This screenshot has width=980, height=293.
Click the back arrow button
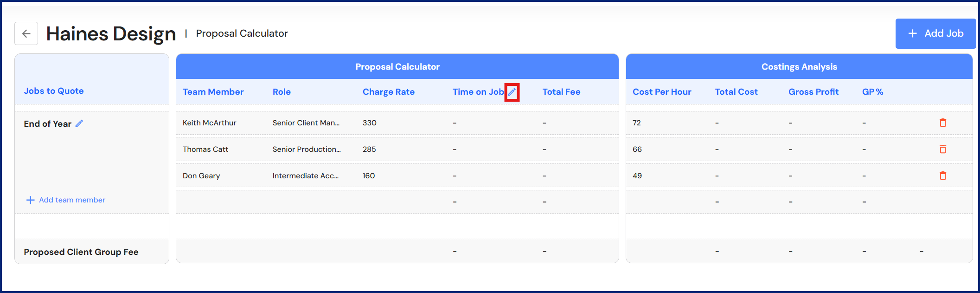(26, 33)
